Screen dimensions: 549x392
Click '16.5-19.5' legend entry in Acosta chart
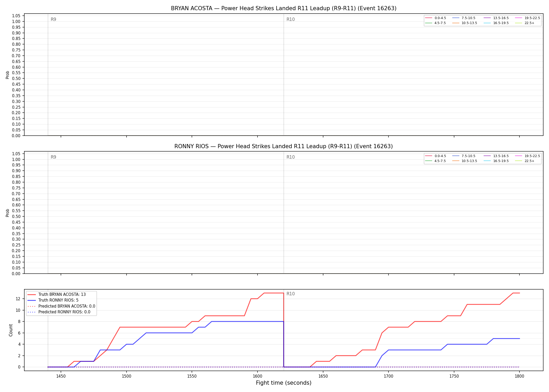(496, 23)
